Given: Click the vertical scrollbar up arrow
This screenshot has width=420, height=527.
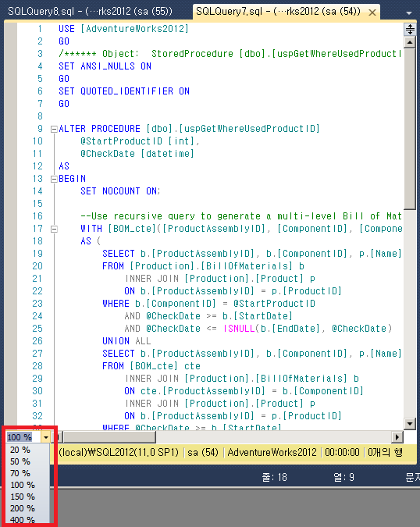Looking at the screenshot, I should [410, 42].
